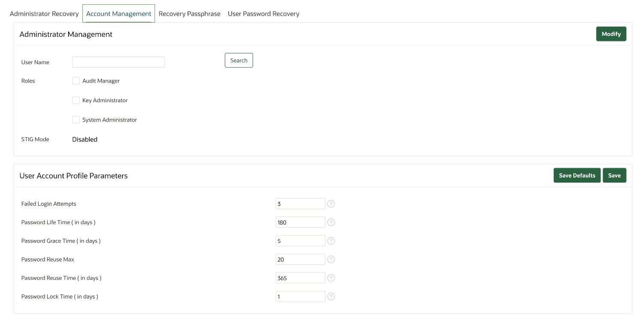Switch to the Administrator Recovery tab
Screen dimensions: 644x320
click(44, 13)
